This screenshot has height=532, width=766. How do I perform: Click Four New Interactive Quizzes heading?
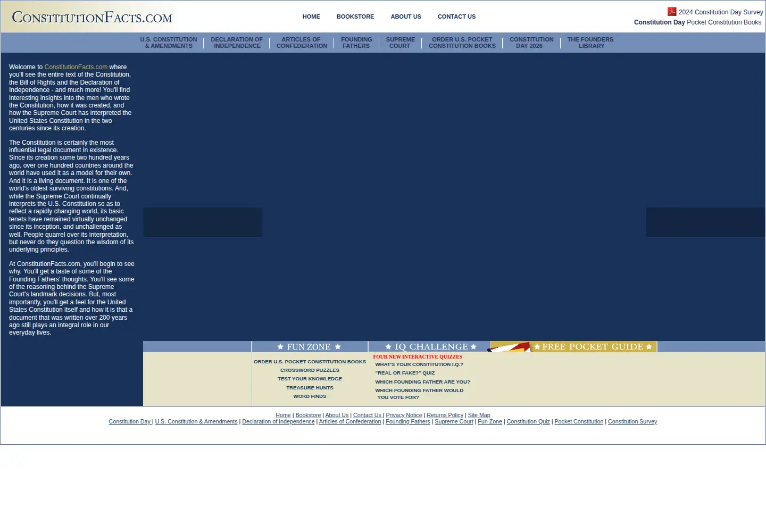pos(418,357)
